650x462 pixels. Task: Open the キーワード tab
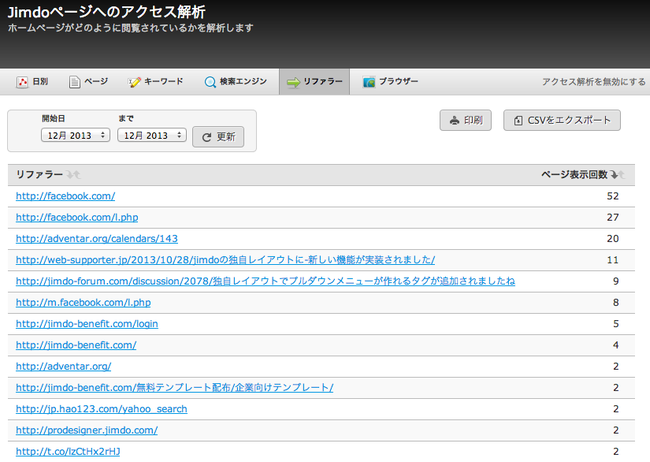point(155,82)
